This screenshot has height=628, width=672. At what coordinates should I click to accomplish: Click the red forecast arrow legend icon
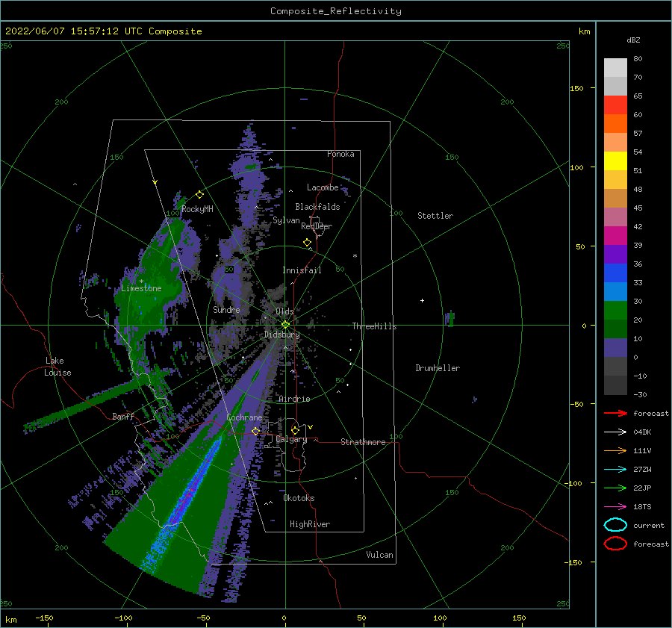tap(615, 413)
